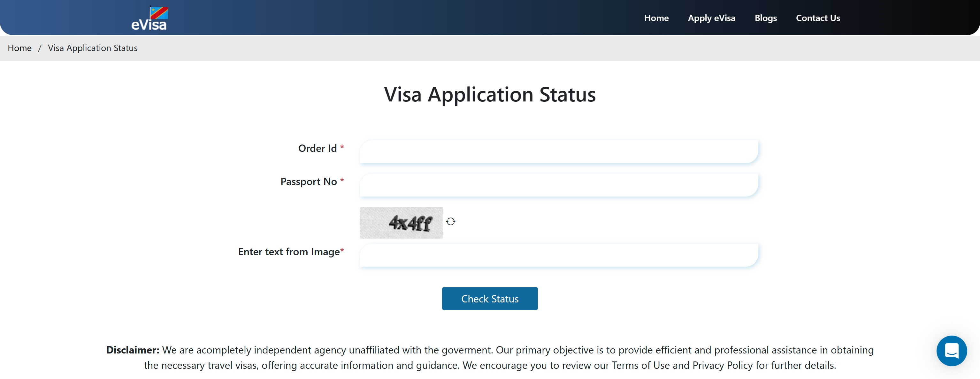This screenshot has height=379, width=980.
Task: Click the eVisa logo in the header
Action: tap(149, 18)
